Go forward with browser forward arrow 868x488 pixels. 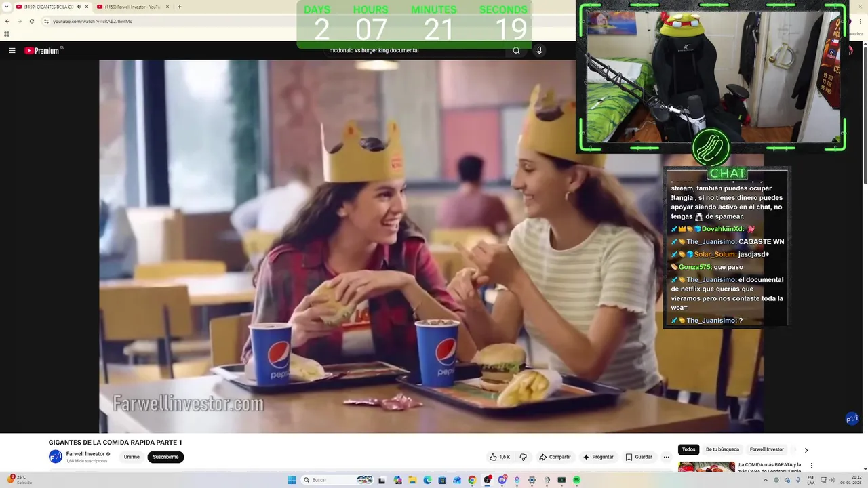coord(19,21)
